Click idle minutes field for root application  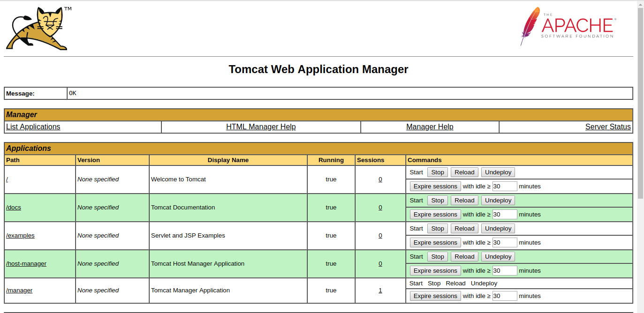pos(505,186)
